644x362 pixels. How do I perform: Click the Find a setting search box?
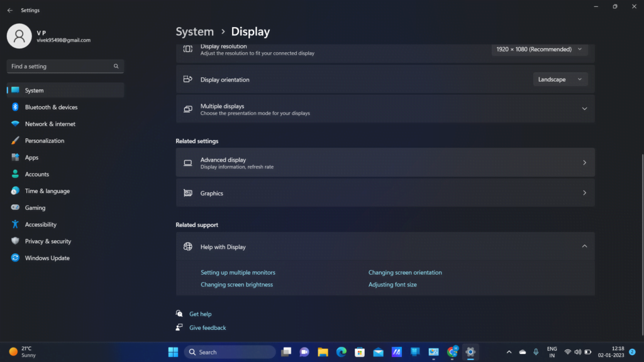point(65,66)
